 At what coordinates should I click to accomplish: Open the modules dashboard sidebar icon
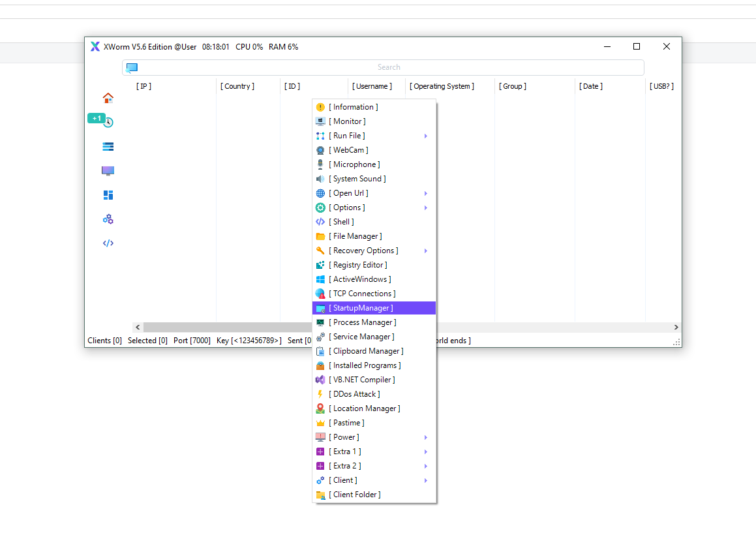(108, 194)
